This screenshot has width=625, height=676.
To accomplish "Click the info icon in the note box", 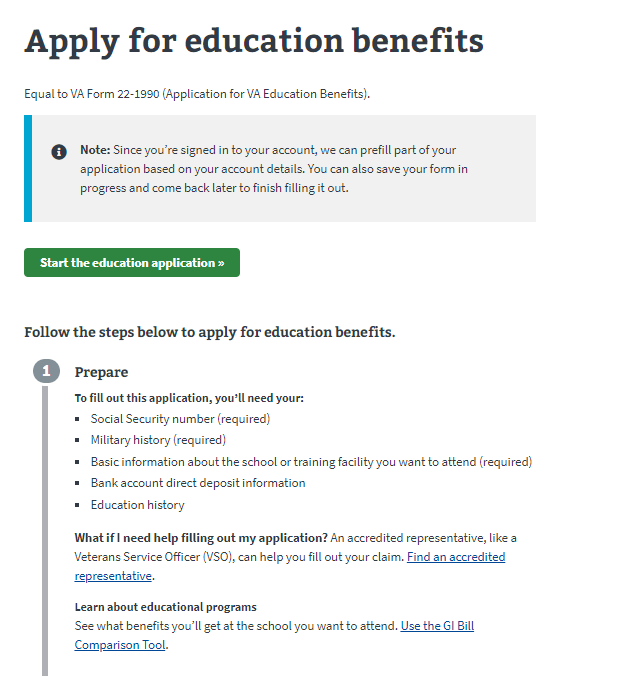I will pyautogui.click(x=59, y=152).
